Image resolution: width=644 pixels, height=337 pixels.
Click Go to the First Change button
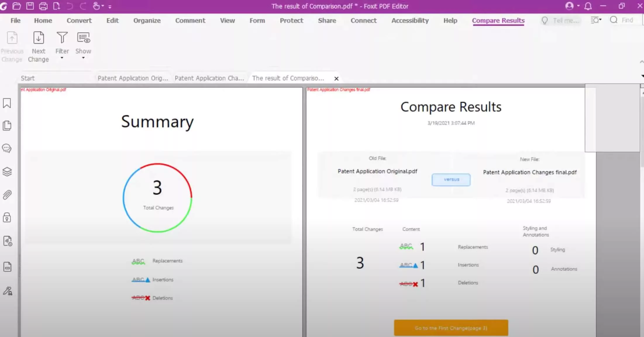[451, 328]
